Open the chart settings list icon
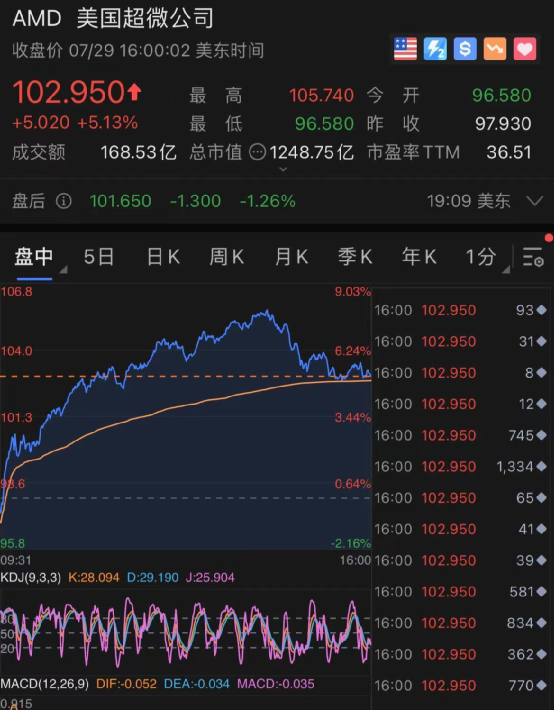This screenshot has width=554, height=710. 533,257
